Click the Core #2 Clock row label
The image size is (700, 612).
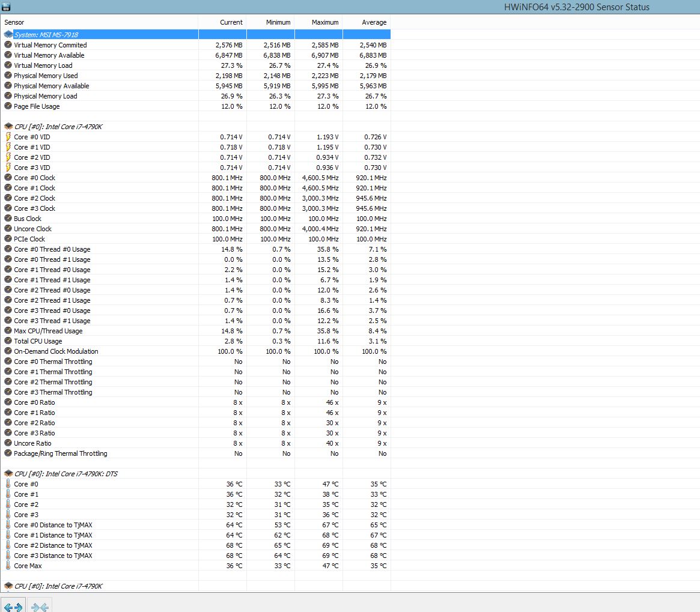(34, 198)
